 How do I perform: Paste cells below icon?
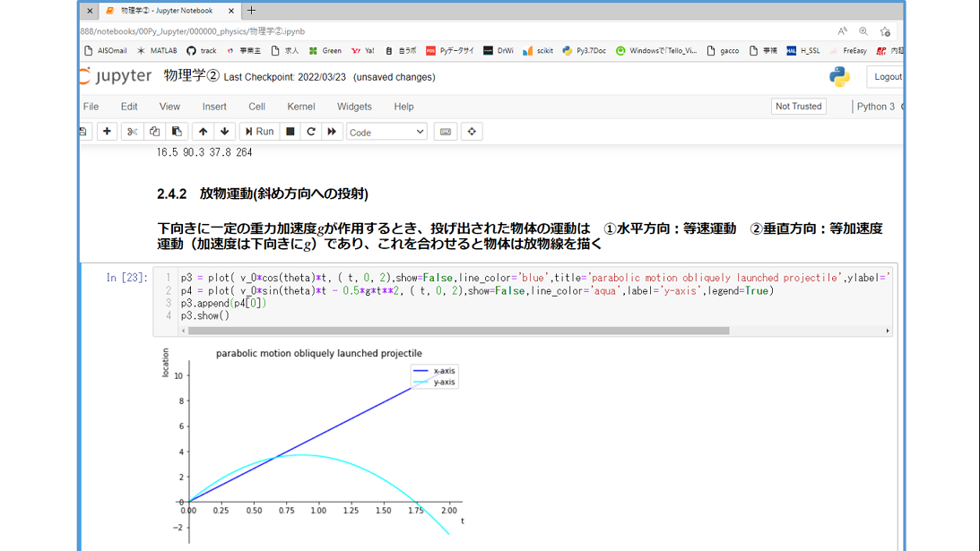pos(177,132)
